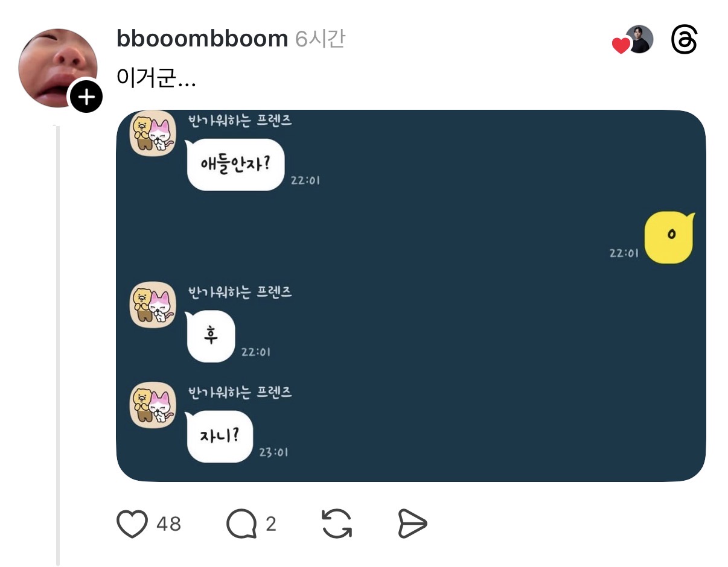View the liker's small profile avatar
The height and width of the screenshot is (567, 728).
[x=639, y=40]
